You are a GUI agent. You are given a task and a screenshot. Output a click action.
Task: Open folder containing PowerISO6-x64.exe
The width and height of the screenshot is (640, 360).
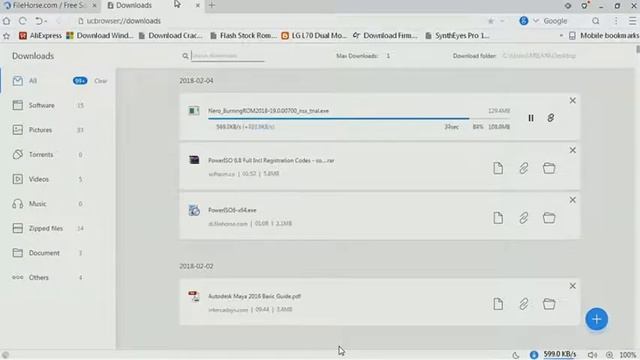pyautogui.click(x=549, y=218)
